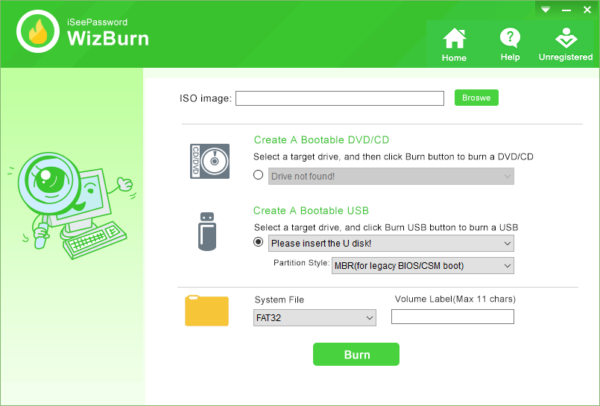The image size is (600, 406).
Task: Click the WizBurn flame logo icon
Action: tap(38, 31)
